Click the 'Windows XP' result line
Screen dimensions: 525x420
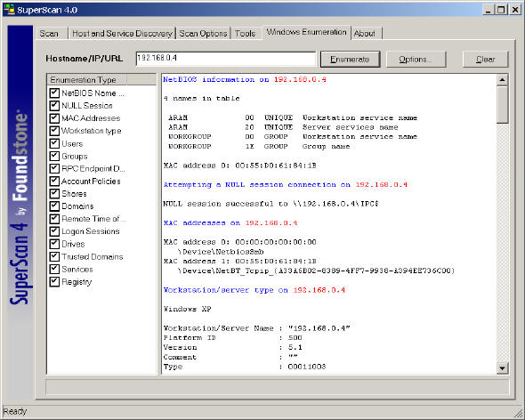point(187,309)
